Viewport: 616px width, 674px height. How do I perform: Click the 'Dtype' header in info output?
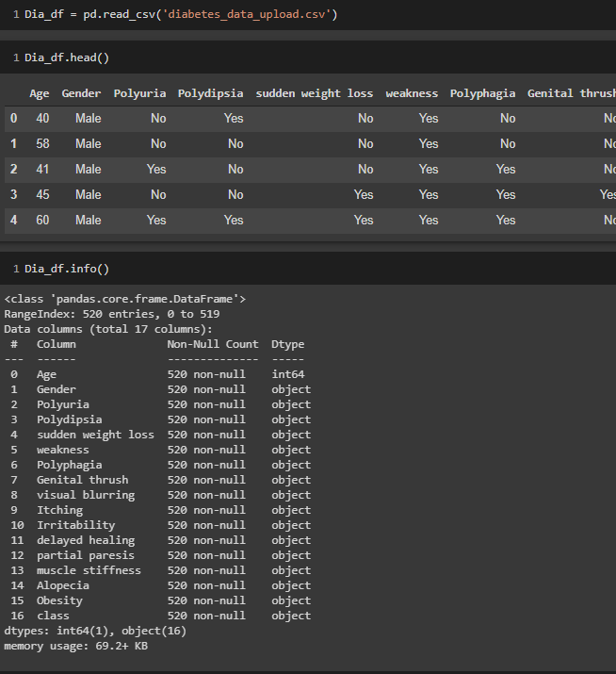[288, 344]
